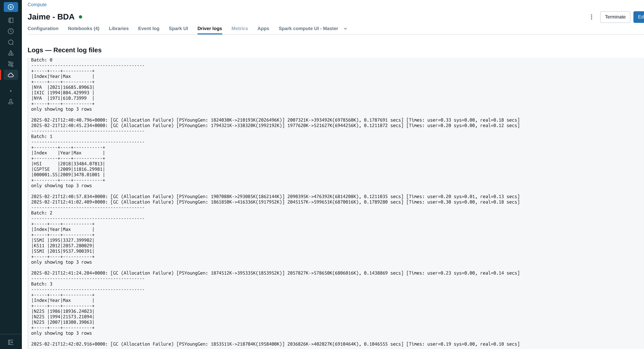Click the GC log line at 12:40:57.834
The image size is (644, 349).
[x=275, y=197]
